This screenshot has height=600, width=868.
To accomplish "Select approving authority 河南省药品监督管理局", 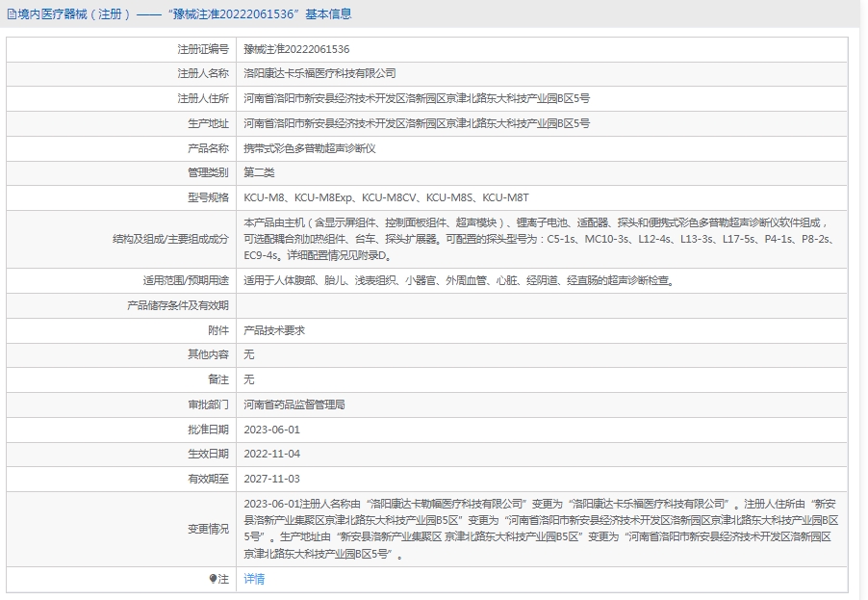I will click(x=294, y=405).
